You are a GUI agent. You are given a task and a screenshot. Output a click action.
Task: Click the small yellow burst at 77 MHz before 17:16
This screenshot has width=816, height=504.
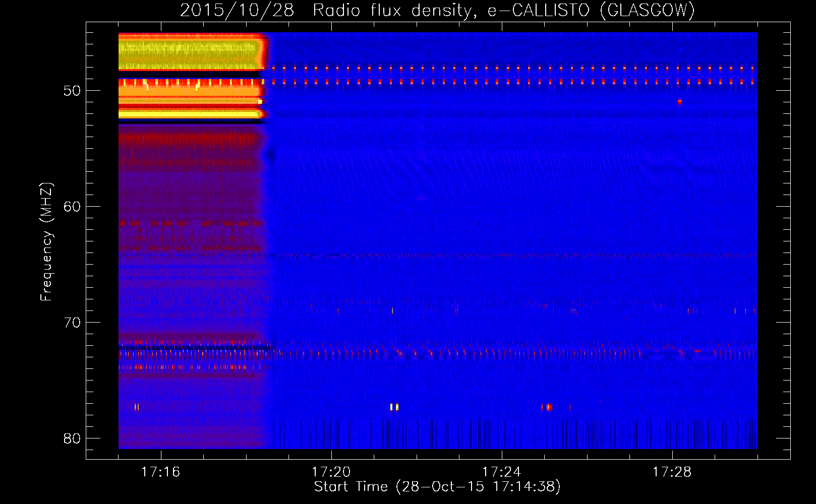[x=137, y=407]
